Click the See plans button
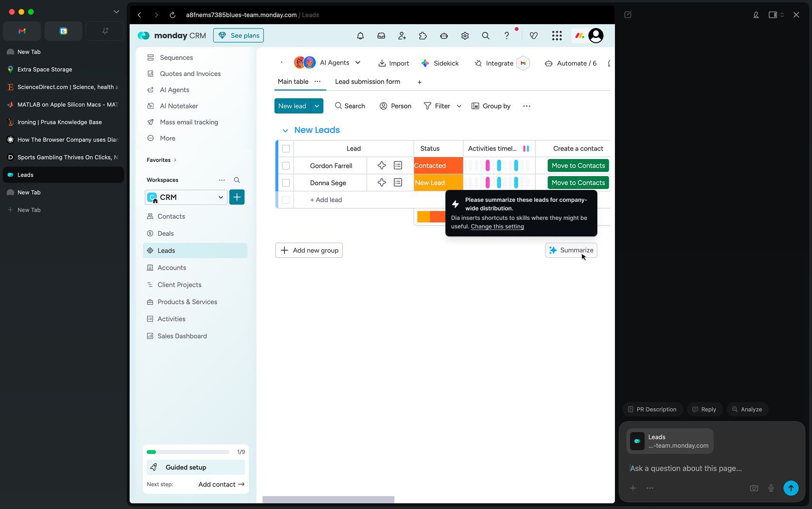The height and width of the screenshot is (509, 812). point(238,36)
